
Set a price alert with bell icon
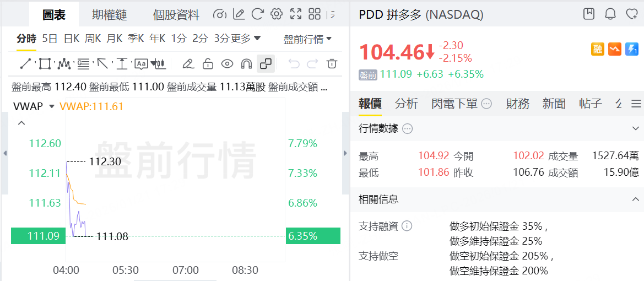610,14
